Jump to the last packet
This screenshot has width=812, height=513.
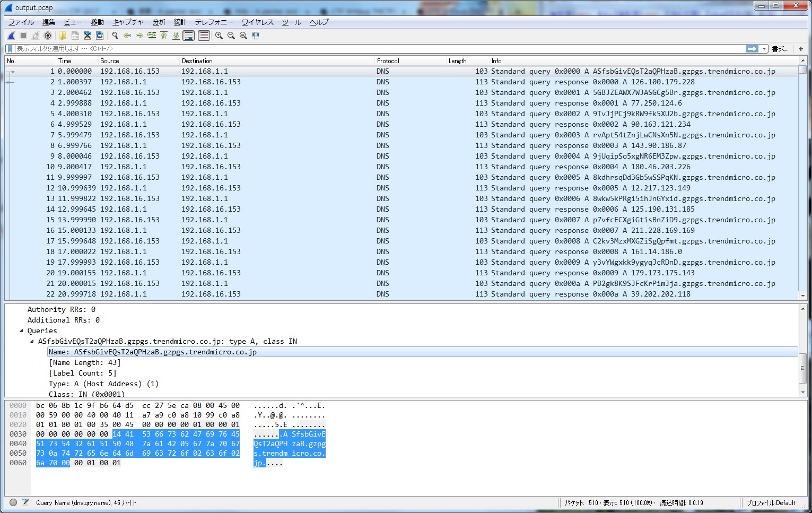176,36
